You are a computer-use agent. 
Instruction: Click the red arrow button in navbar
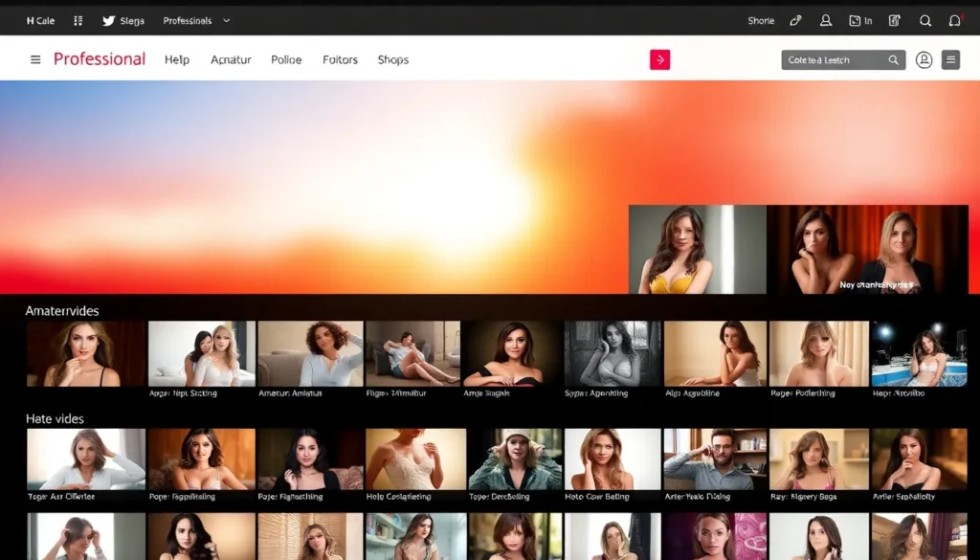[x=659, y=59]
